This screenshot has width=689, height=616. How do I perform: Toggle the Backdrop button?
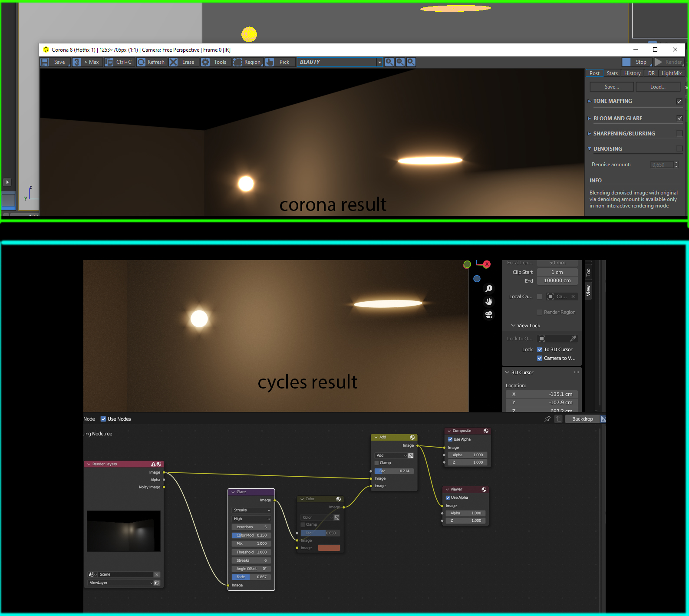pyautogui.click(x=582, y=419)
